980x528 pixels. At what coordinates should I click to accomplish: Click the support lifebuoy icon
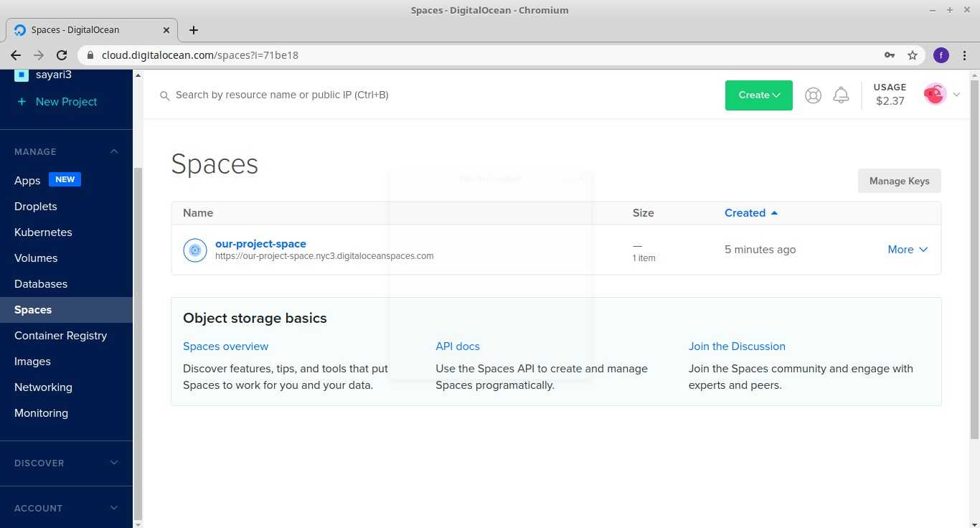(x=813, y=95)
